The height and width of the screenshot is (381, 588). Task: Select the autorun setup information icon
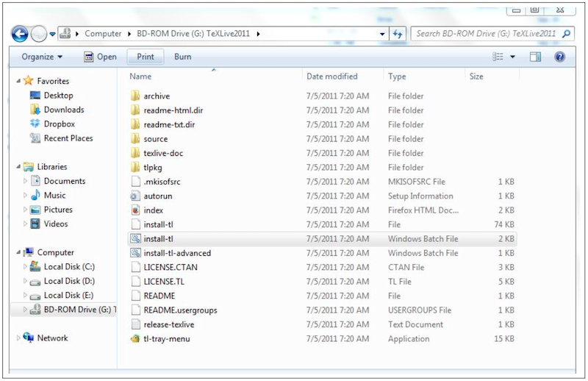pos(135,196)
